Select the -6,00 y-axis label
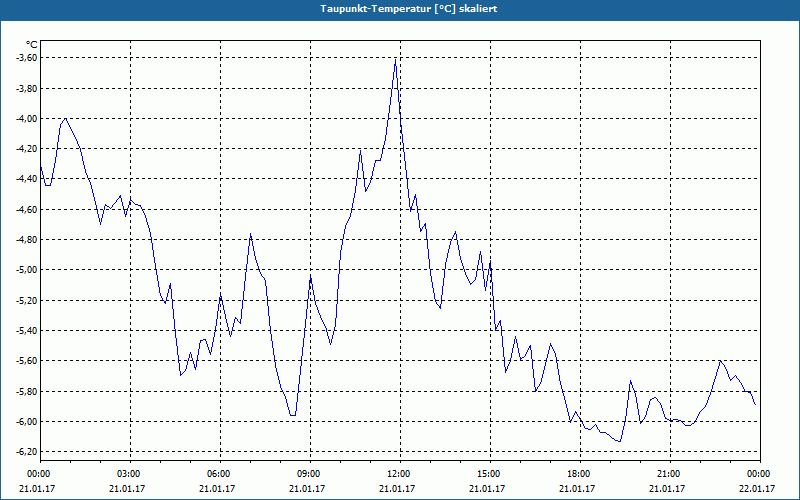Viewport: 800px width, 500px height. [27, 421]
